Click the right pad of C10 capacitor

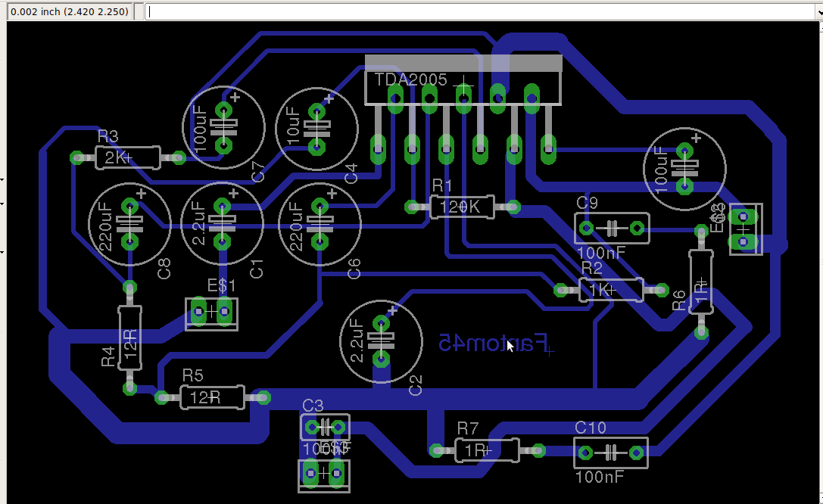click(x=637, y=453)
